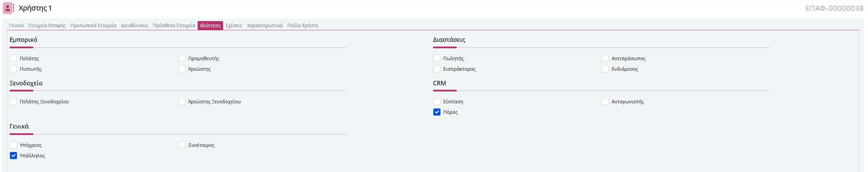The height and width of the screenshot is (172, 868).
Task: Check the Προμηθευτής option
Action: pos(182,58)
